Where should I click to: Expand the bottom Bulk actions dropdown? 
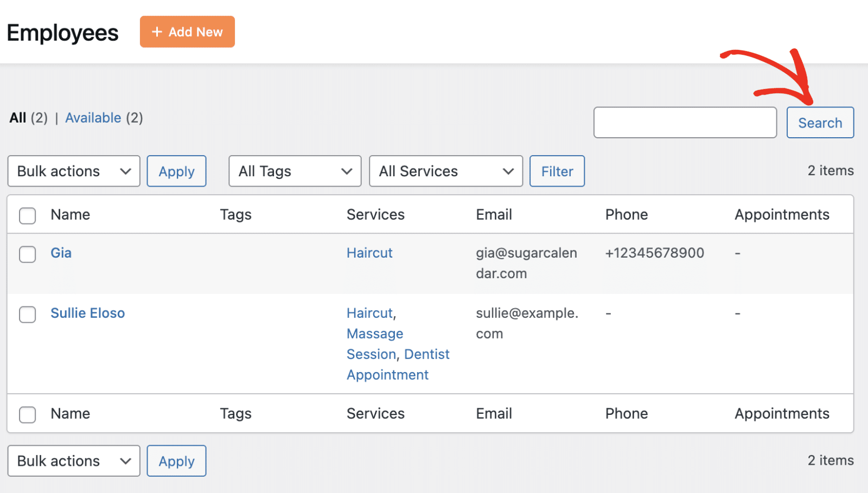[73, 460]
